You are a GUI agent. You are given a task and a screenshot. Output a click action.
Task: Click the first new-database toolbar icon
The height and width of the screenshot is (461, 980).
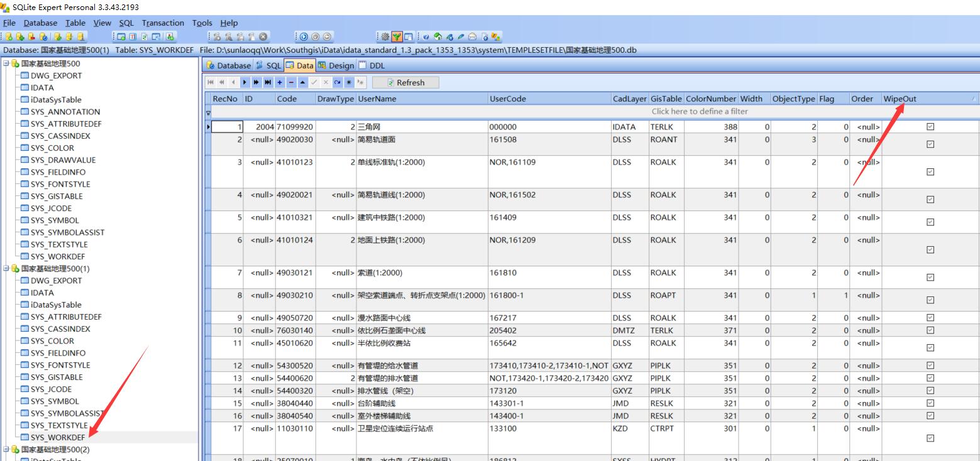point(9,36)
